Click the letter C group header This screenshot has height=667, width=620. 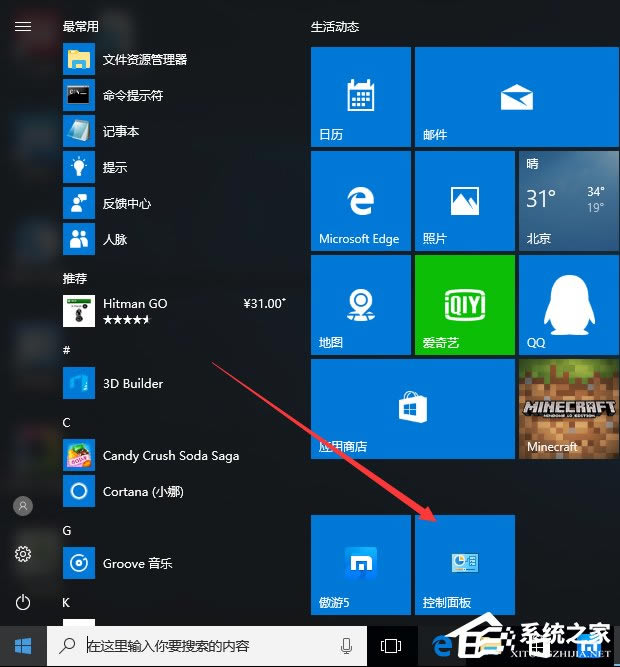pyautogui.click(x=66, y=422)
